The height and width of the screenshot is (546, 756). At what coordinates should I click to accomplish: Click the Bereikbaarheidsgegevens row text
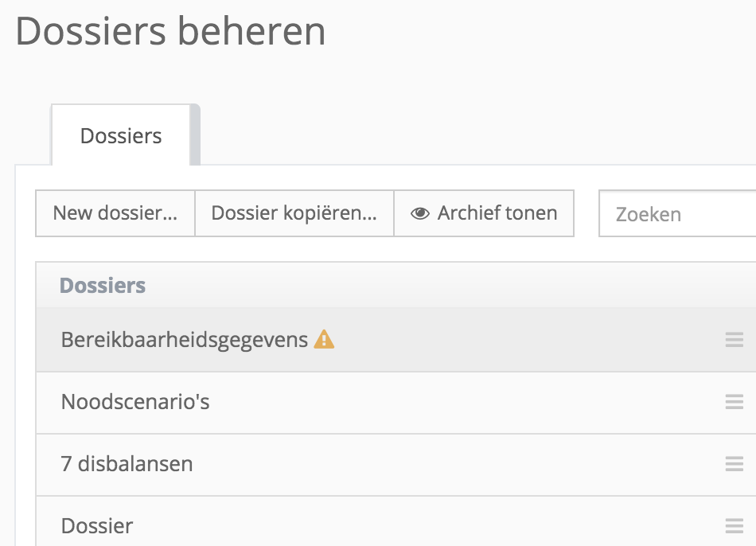click(x=184, y=340)
